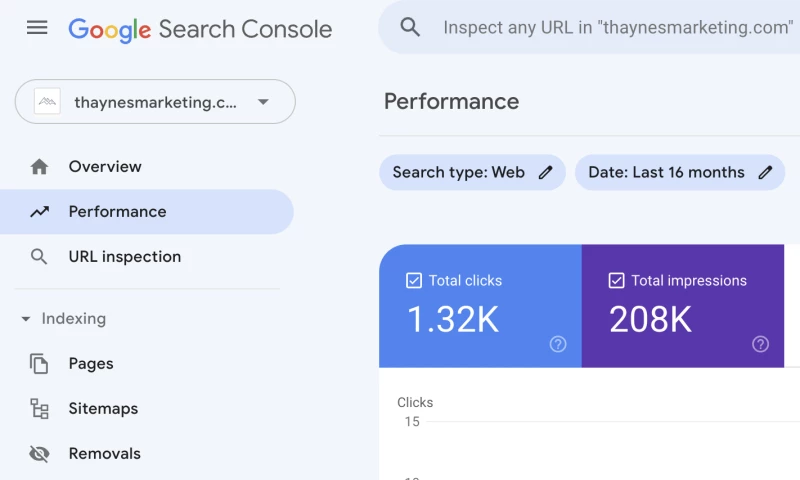Click the Google Search Console logo
800x480 pixels.
200,30
